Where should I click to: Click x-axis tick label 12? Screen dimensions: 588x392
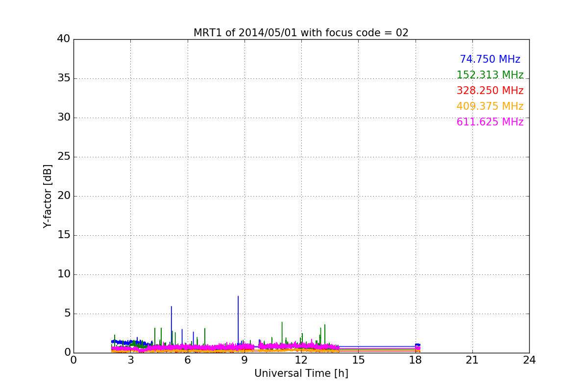pyautogui.click(x=301, y=360)
